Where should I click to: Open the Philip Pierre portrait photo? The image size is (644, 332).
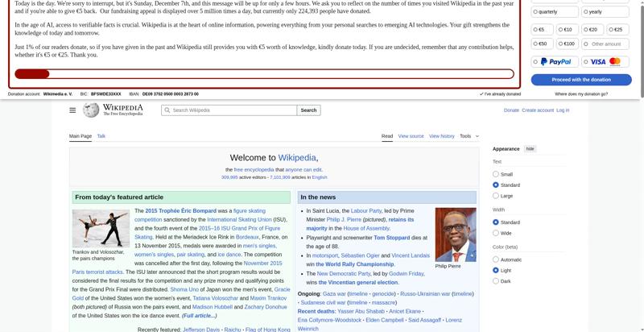(455, 234)
